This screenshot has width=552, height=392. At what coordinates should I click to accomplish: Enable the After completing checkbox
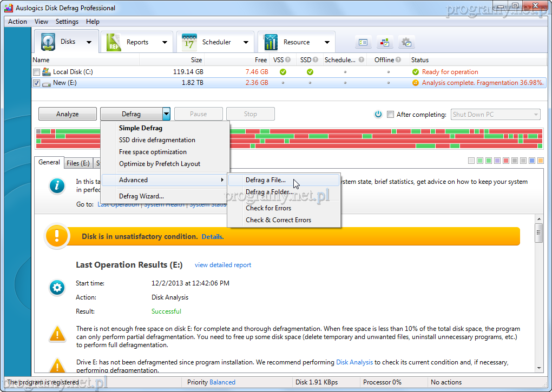(390, 114)
